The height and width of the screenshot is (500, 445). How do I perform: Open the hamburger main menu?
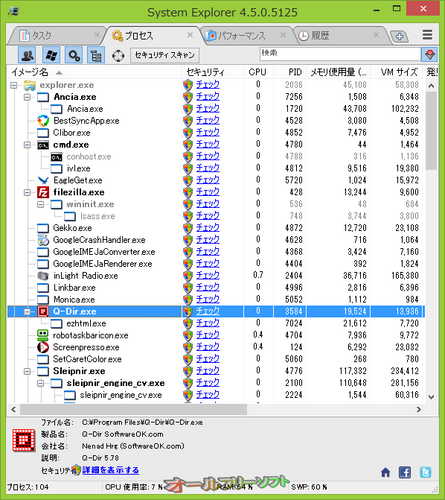pos(427,35)
